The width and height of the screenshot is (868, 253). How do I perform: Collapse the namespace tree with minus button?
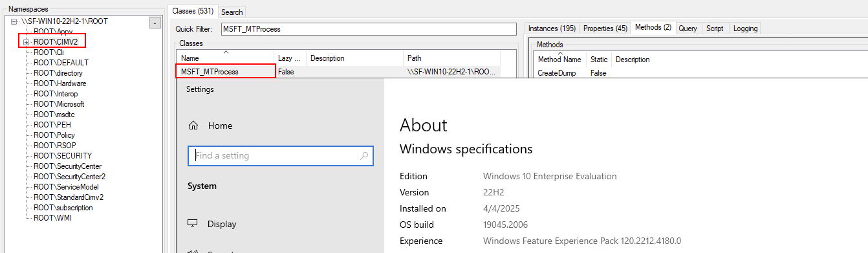coord(154,23)
